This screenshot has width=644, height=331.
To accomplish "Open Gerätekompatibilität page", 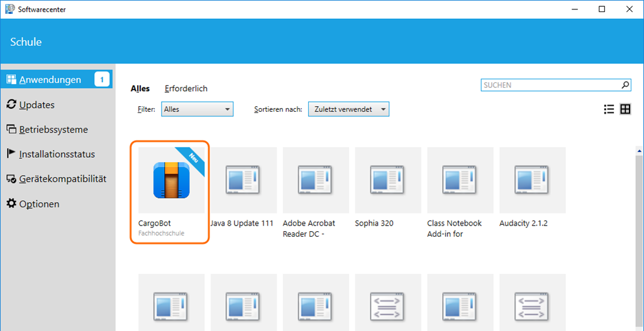I will [x=62, y=179].
